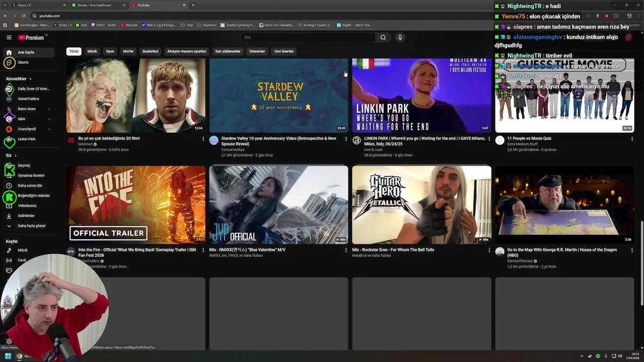
Task: Open the TEASY - Twitch bookmark
Action: click(104, 25)
